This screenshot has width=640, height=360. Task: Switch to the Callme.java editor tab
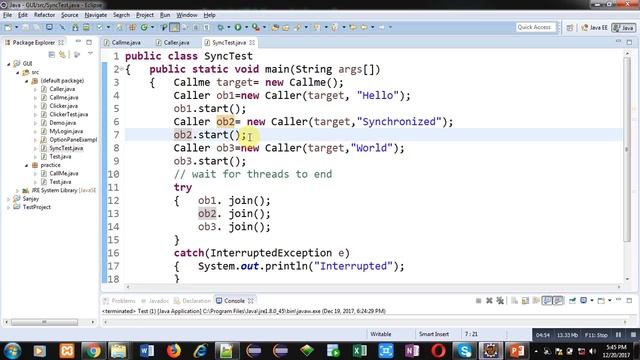(122, 42)
